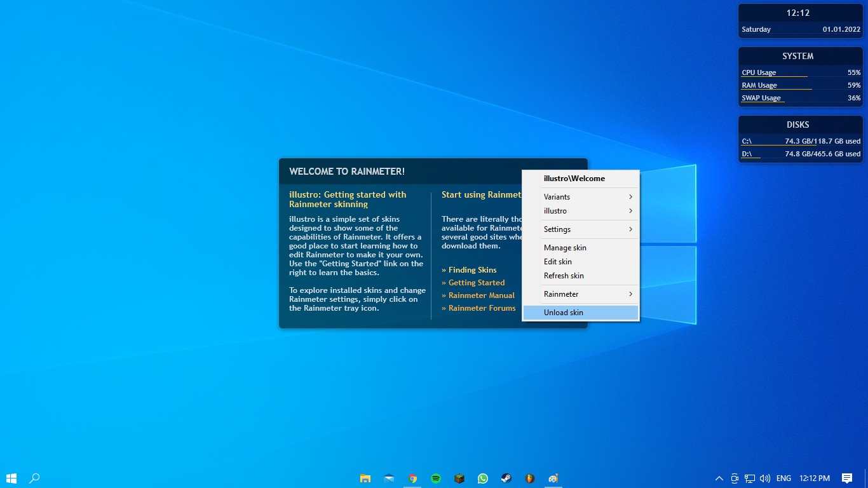Expand the Variants submenu
868x488 pixels.
[x=581, y=197]
